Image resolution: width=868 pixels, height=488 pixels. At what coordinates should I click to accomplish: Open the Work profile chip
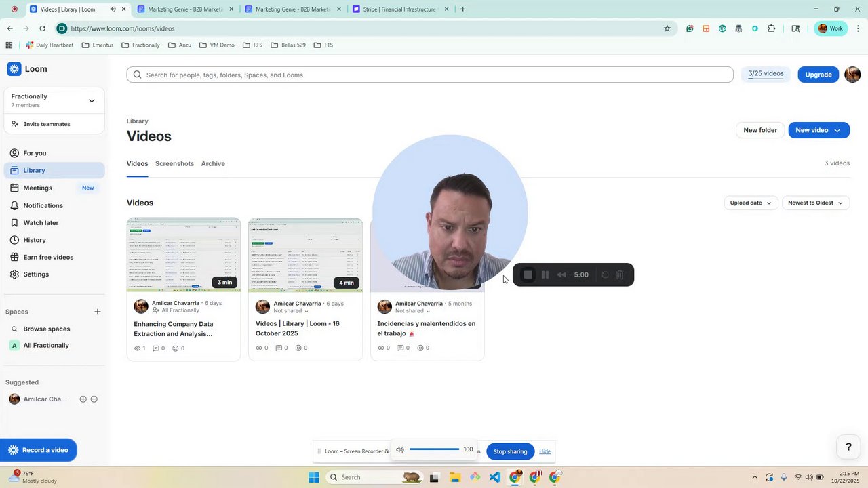(830, 28)
